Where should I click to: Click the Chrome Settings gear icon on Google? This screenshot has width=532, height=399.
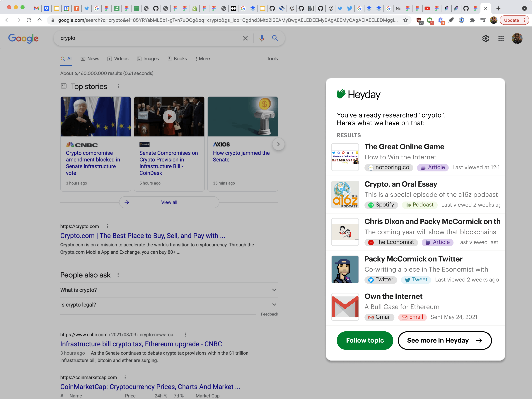pyautogui.click(x=485, y=38)
